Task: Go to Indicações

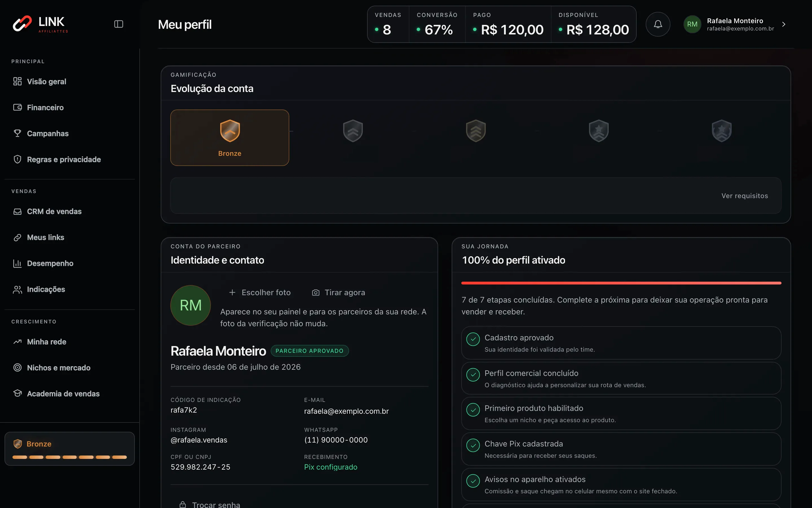Action: pyautogui.click(x=69, y=289)
